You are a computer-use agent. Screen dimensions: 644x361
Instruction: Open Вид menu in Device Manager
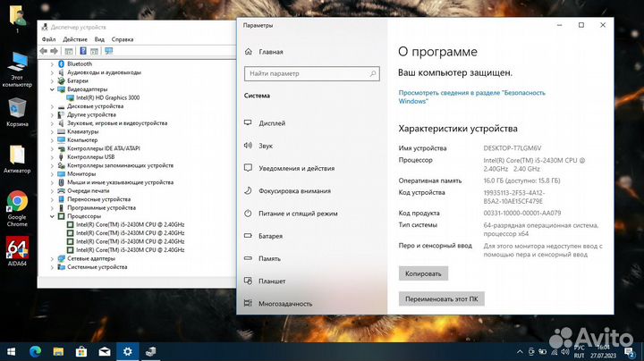(99, 39)
